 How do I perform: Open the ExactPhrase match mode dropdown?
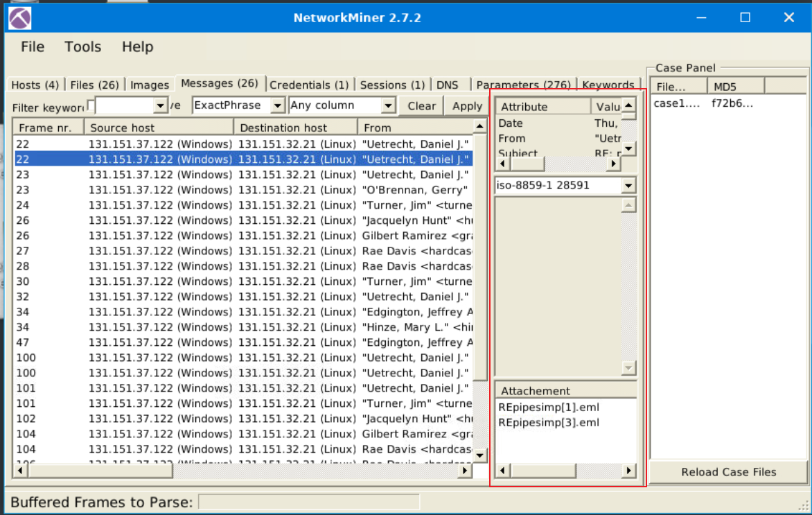coord(278,105)
